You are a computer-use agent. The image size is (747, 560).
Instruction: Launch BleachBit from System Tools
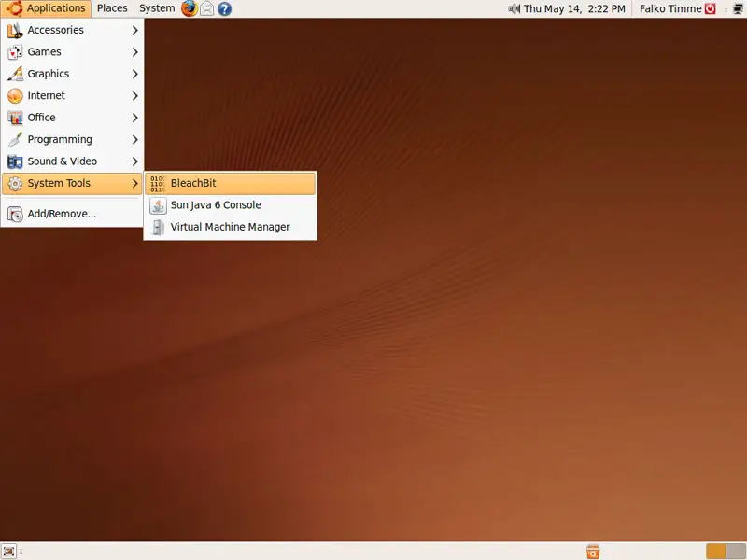[x=230, y=183]
